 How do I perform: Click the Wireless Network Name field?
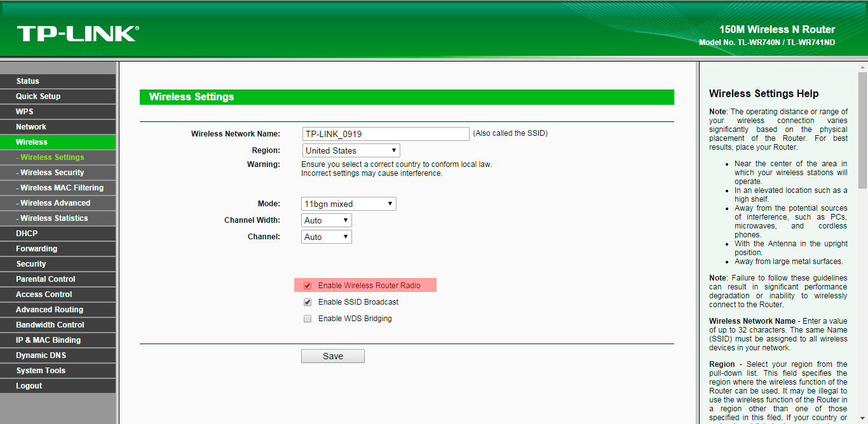[385, 134]
